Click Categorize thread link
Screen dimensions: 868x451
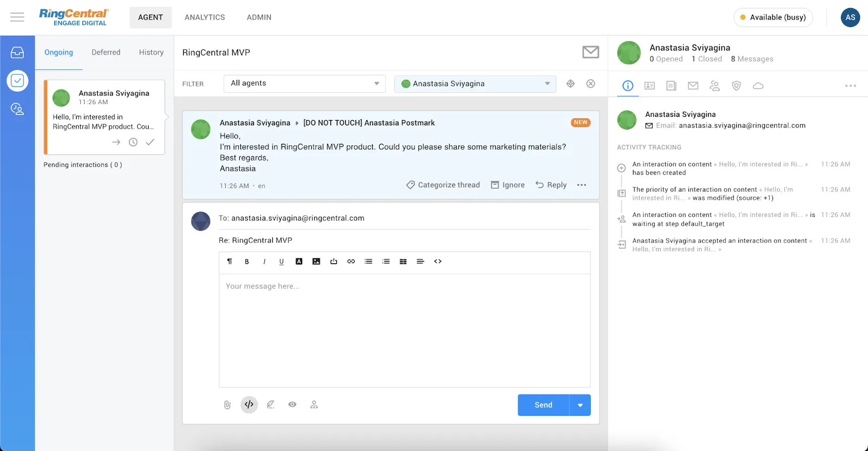[x=443, y=185]
